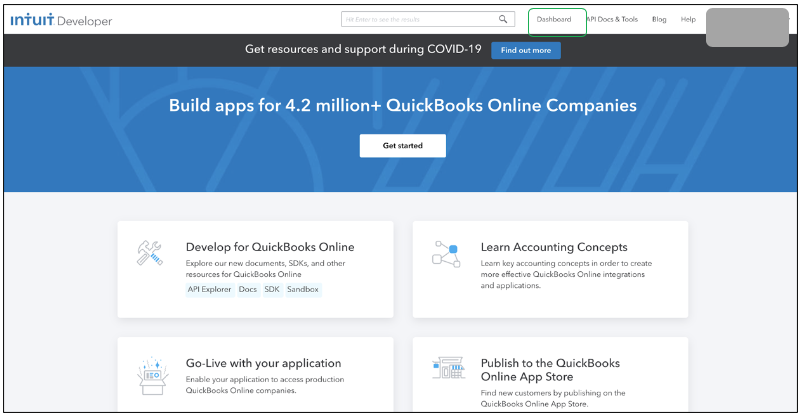This screenshot has width=805, height=417.
Task: Open the Sandbox tag link
Action: (x=303, y=290)
